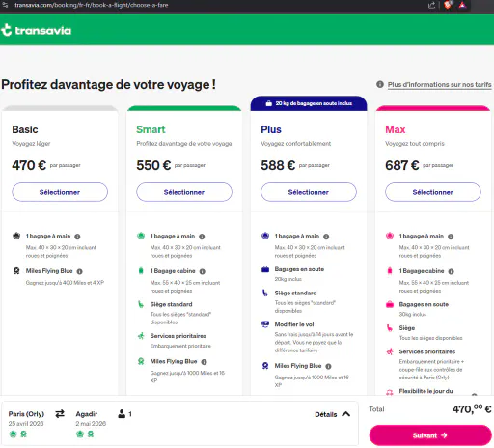This screenshot has width=494, height=448.
Task: Click the Max fare title
Action: pos(396,129)
